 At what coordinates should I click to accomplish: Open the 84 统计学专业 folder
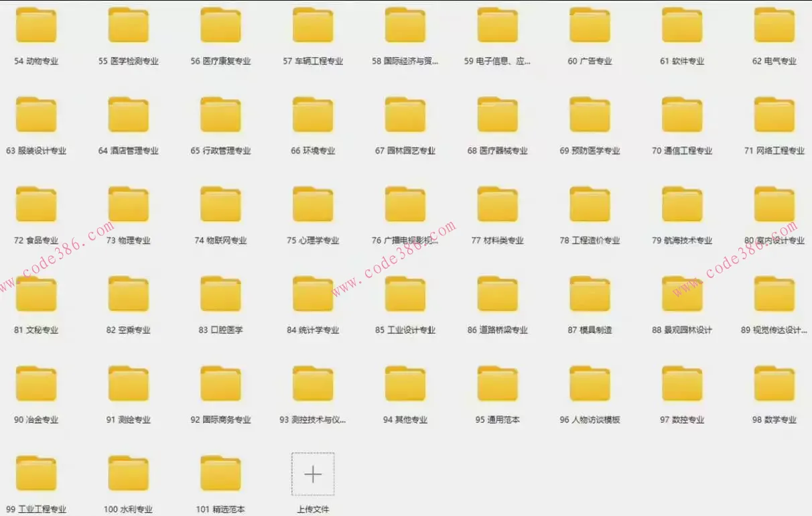coord(312,294)
